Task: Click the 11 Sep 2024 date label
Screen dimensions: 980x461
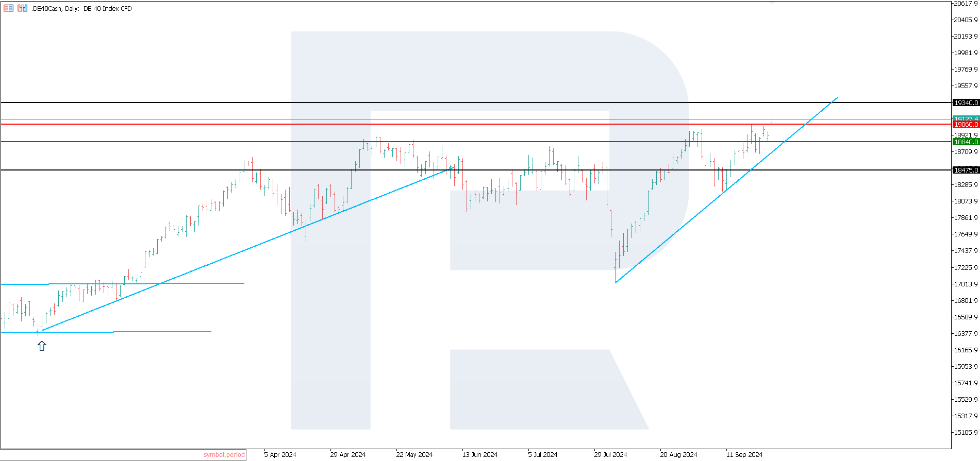Action: pos(744,455)
